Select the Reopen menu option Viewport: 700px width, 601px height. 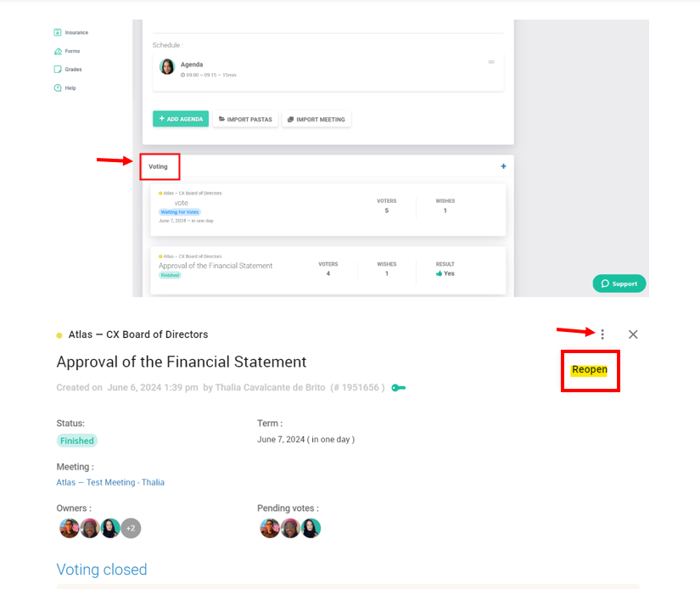coord(590,370)
